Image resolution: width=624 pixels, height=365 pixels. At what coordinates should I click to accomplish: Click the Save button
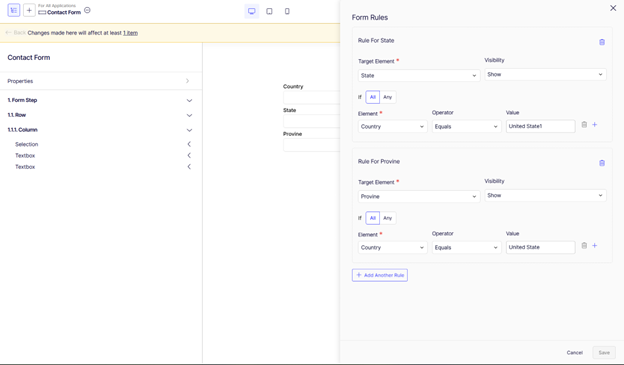[x=604, y=353]
